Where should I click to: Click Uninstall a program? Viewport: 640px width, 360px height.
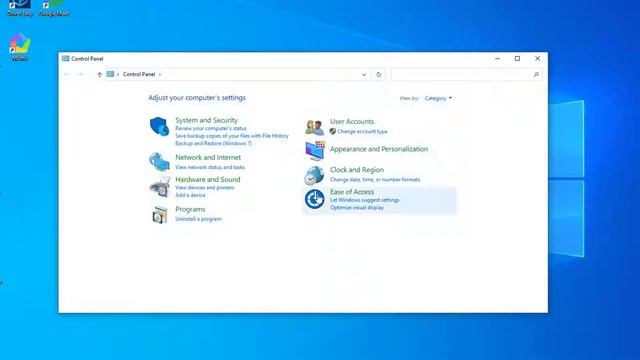click(x=198, y=219)
